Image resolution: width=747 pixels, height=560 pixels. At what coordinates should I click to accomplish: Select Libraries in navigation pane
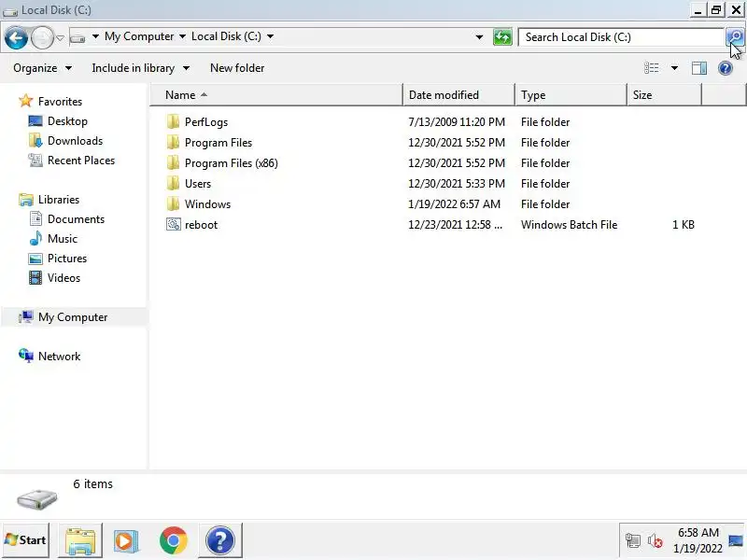click(x=59, y=200)
